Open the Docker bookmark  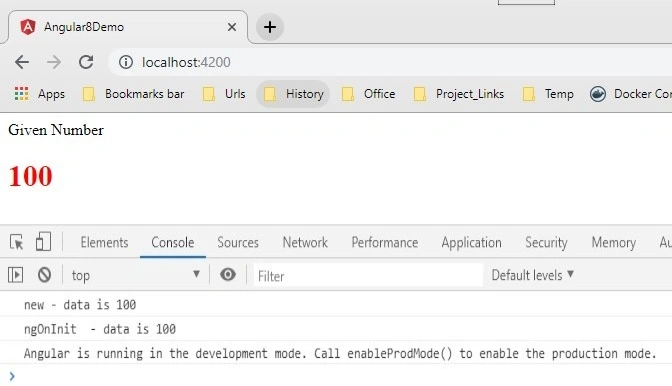pyautogui.click(x=630, y=93)
